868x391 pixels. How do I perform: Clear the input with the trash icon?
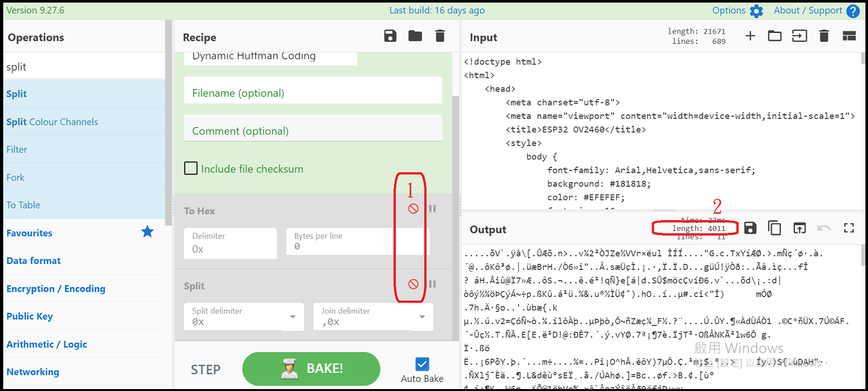click(x=824, y=36)
